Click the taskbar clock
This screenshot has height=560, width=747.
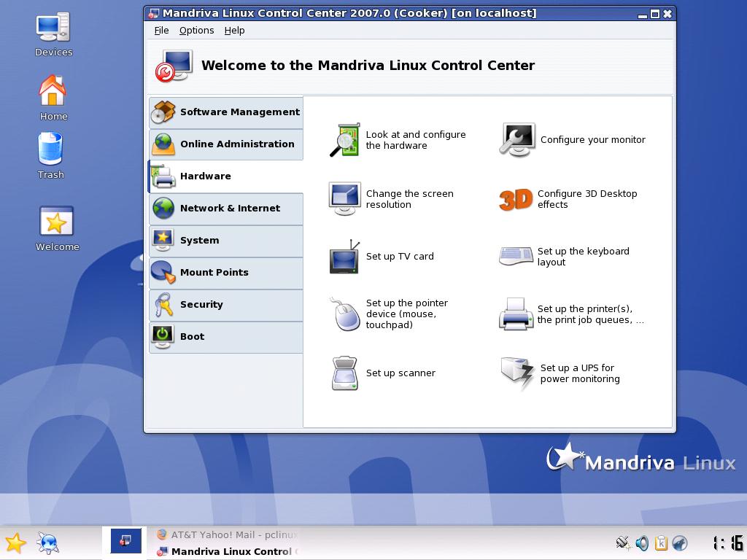click(728, 542)
